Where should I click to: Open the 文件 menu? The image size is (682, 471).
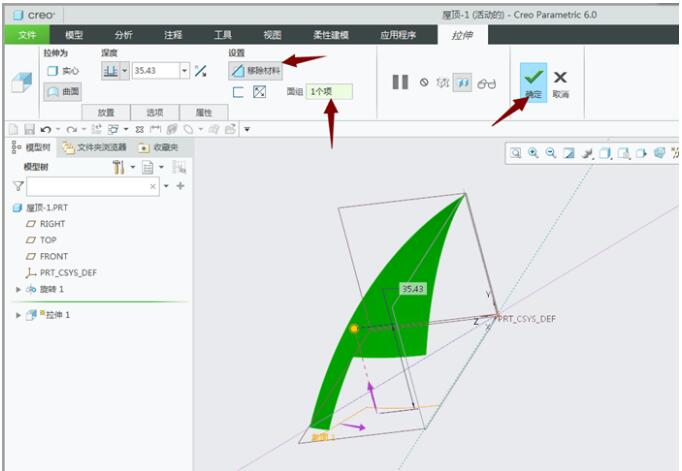(x=27, y=35)
